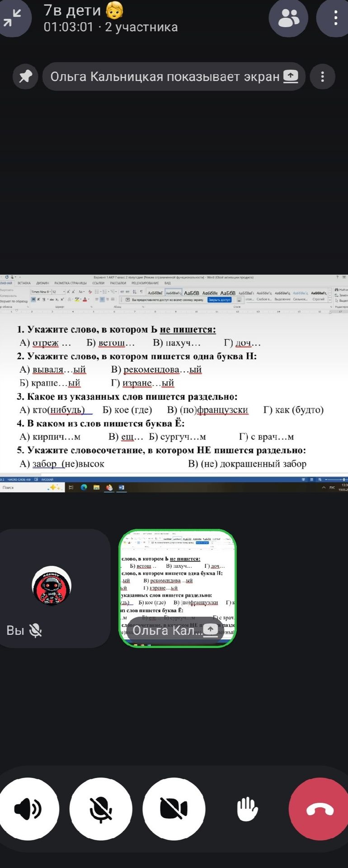Viewport: 348px width, 868px height.
Task: Click answer 'Б) кое (где)'
Action: click(x=127, y=410)
